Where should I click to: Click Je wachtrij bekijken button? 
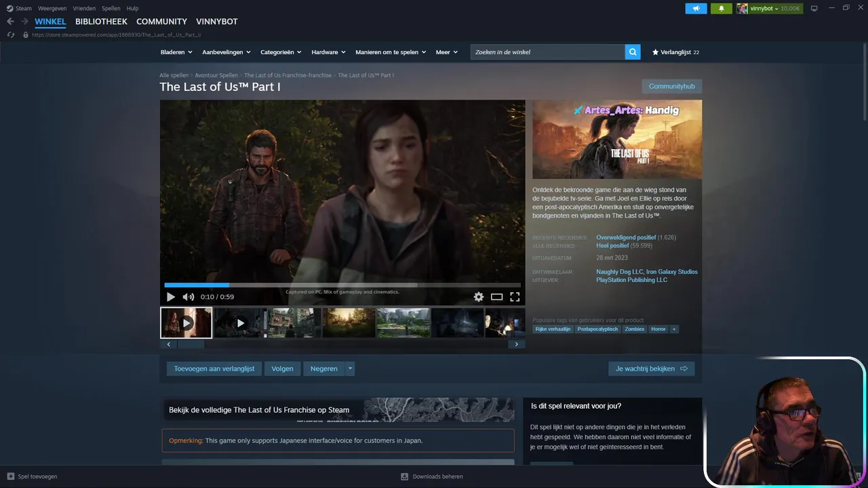click(x=651, y=369)
